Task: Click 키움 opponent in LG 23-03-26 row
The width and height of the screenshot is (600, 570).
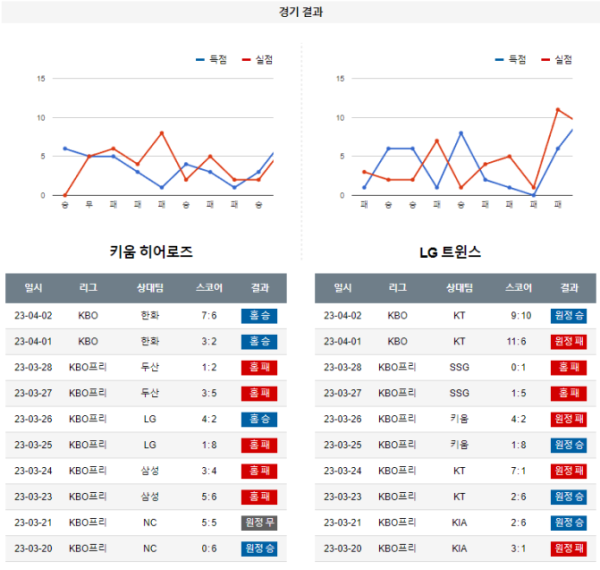Action: [x=459, y=419]
